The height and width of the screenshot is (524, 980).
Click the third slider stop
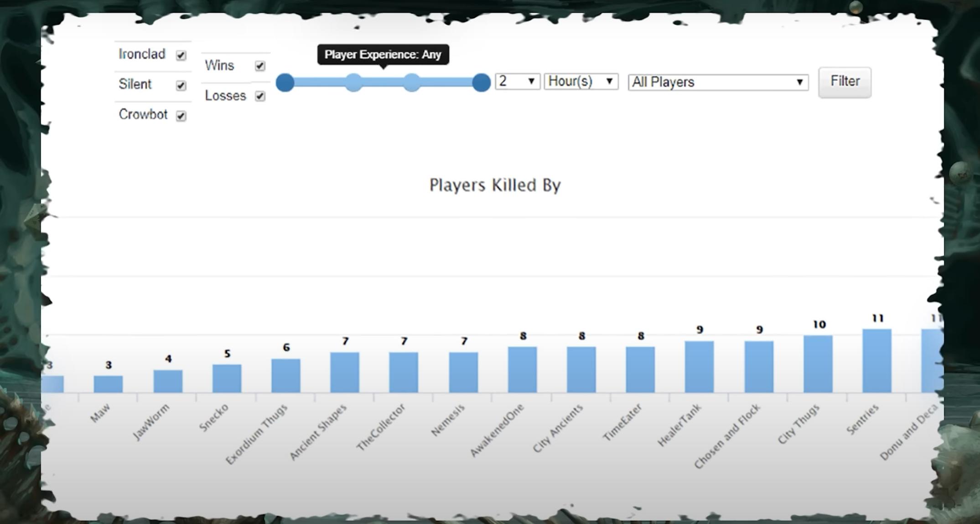tap(412, 82)
